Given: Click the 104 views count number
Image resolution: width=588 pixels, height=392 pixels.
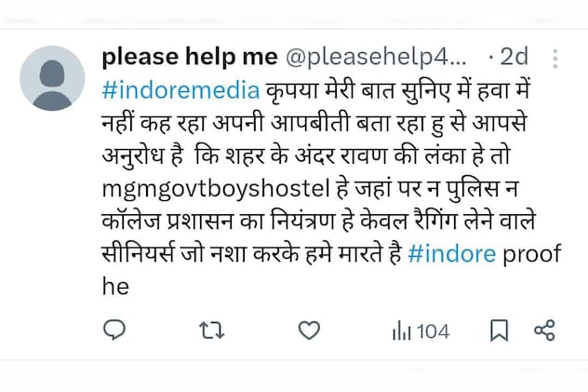Looking at the screenshot, I should (433, 331).
